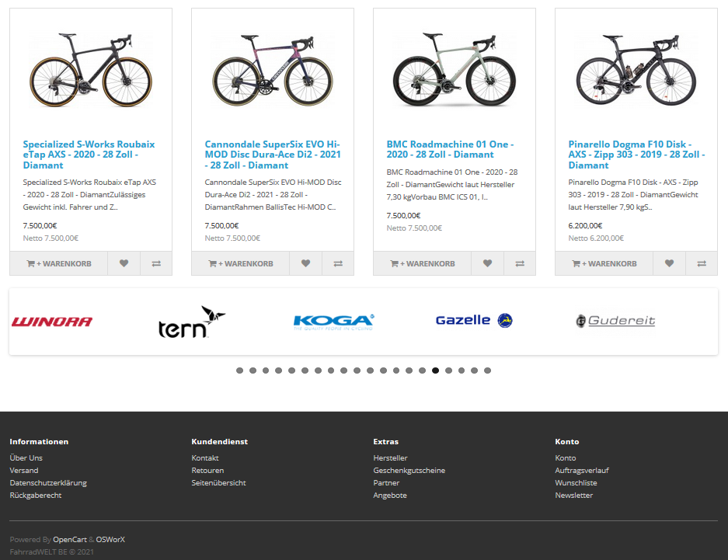View BMC Roadmachine bike image

click(455, 70)
